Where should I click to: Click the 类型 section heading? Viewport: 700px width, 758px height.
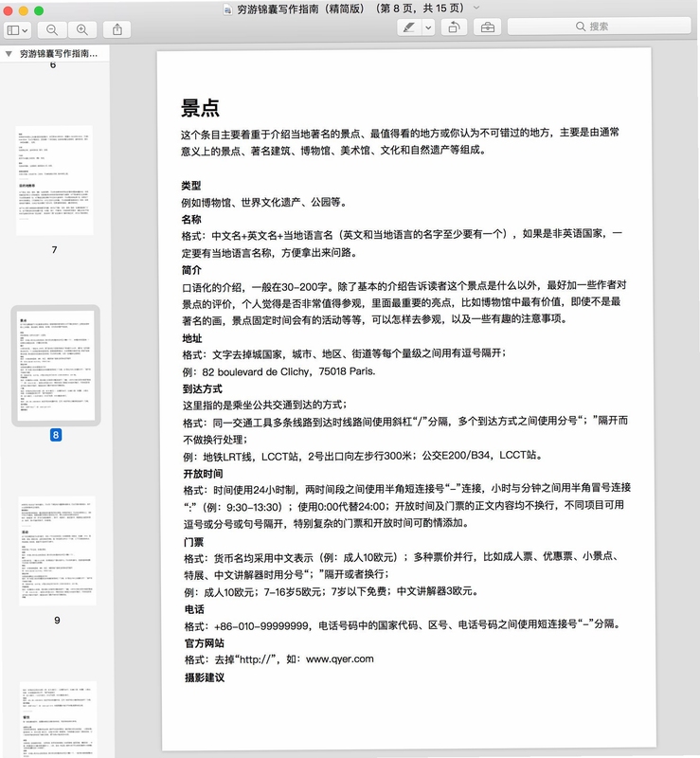click(191, 186)
